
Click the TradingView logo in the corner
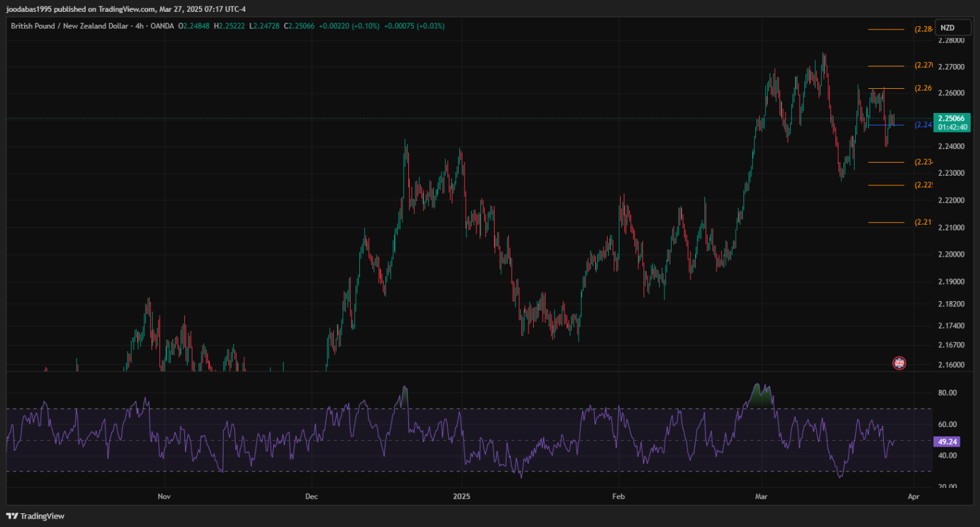(35, 516)
